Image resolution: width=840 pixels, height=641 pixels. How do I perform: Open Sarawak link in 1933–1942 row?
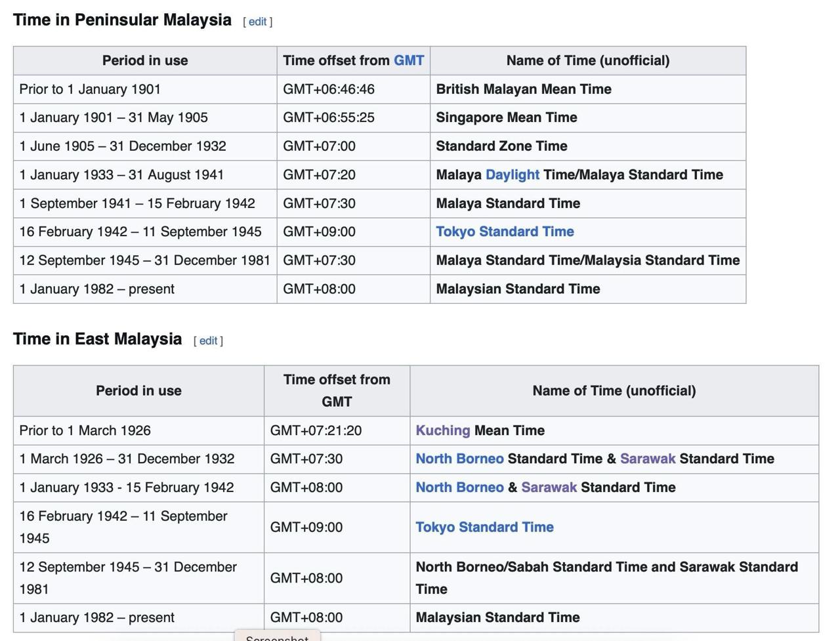point(549,487)
